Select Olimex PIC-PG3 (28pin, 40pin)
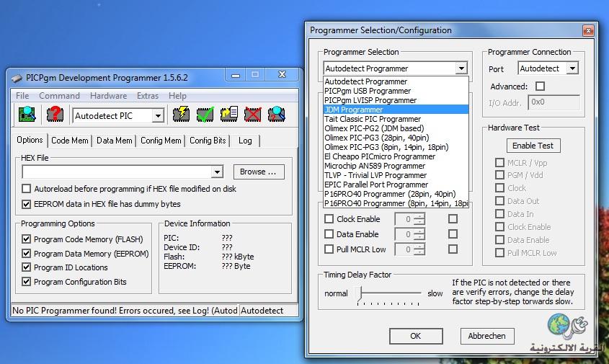 click(396, 138)
